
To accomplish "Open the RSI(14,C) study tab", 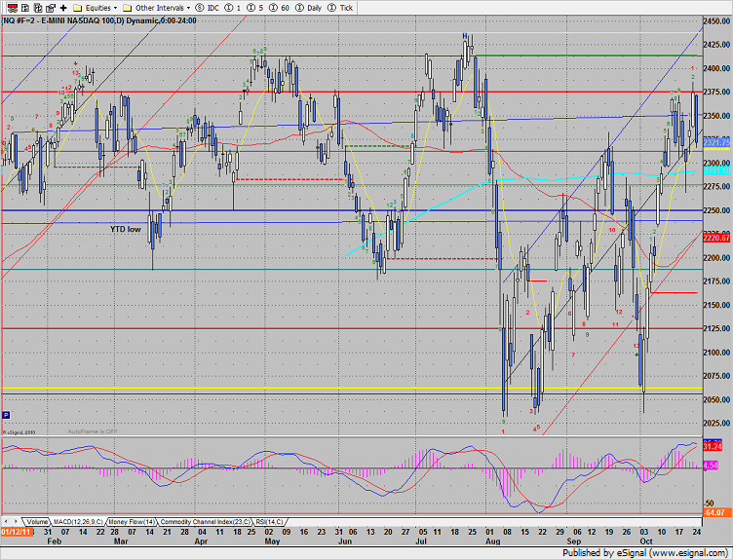I will tap(269, 522).
